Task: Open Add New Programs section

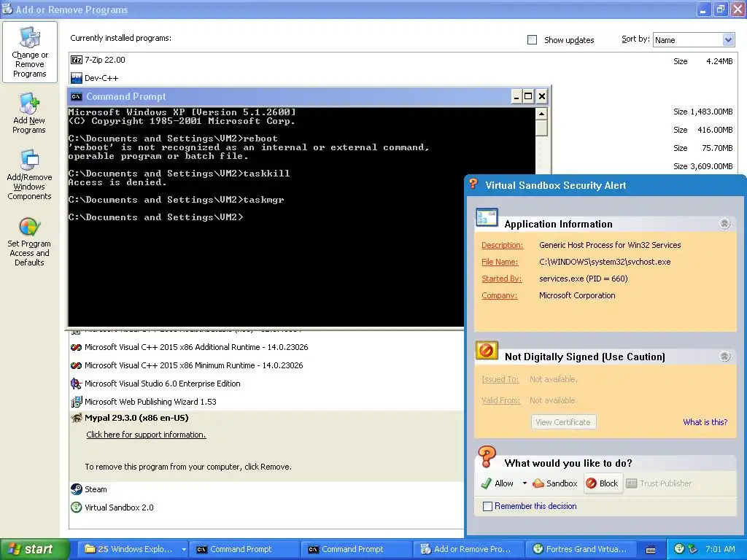Action: [x=29, y=113]
